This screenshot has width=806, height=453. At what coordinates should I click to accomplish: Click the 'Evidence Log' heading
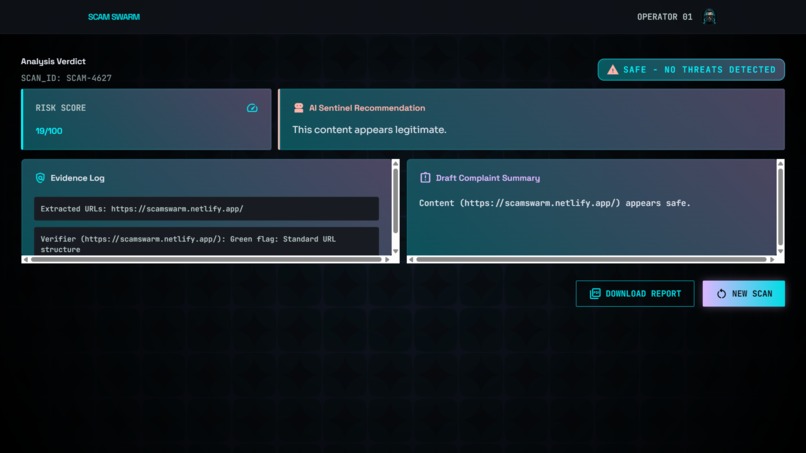coord(77,178)
